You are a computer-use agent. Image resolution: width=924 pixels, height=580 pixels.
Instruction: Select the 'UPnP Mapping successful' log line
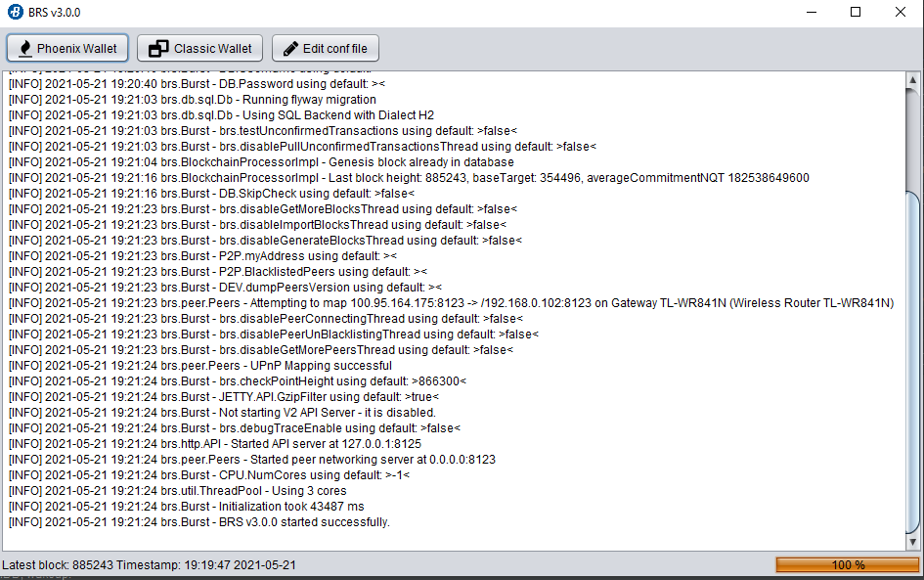[x=200, y=366]
